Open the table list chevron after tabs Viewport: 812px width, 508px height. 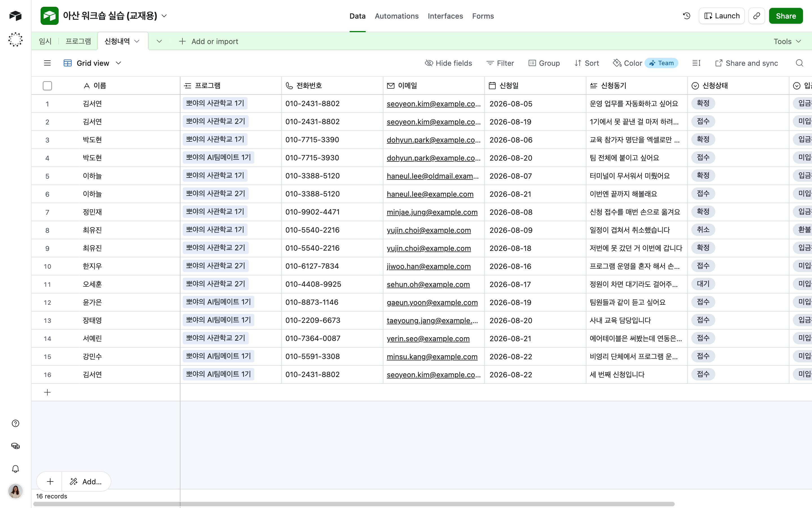pos(159,41)
